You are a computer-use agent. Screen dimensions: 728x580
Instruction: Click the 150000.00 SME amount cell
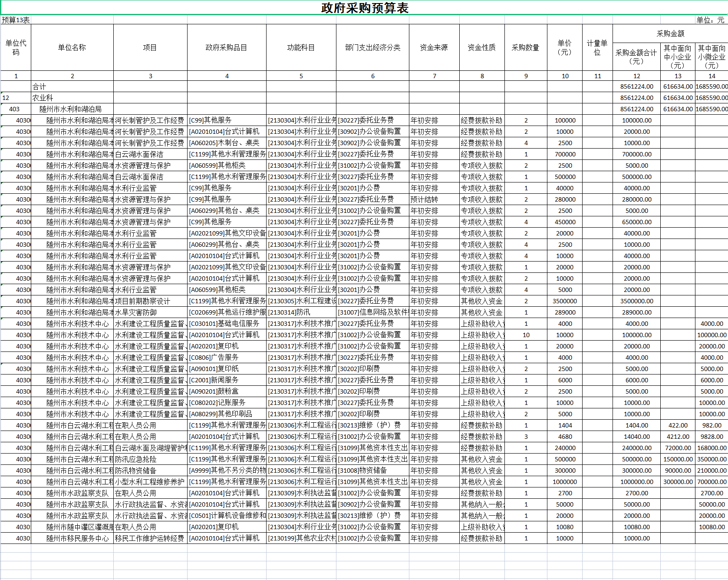(678, 459)
